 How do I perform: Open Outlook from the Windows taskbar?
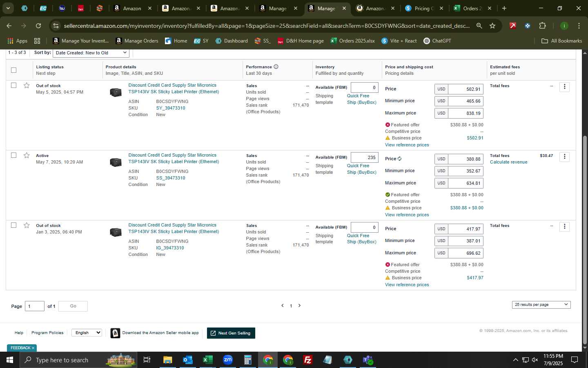187,360
